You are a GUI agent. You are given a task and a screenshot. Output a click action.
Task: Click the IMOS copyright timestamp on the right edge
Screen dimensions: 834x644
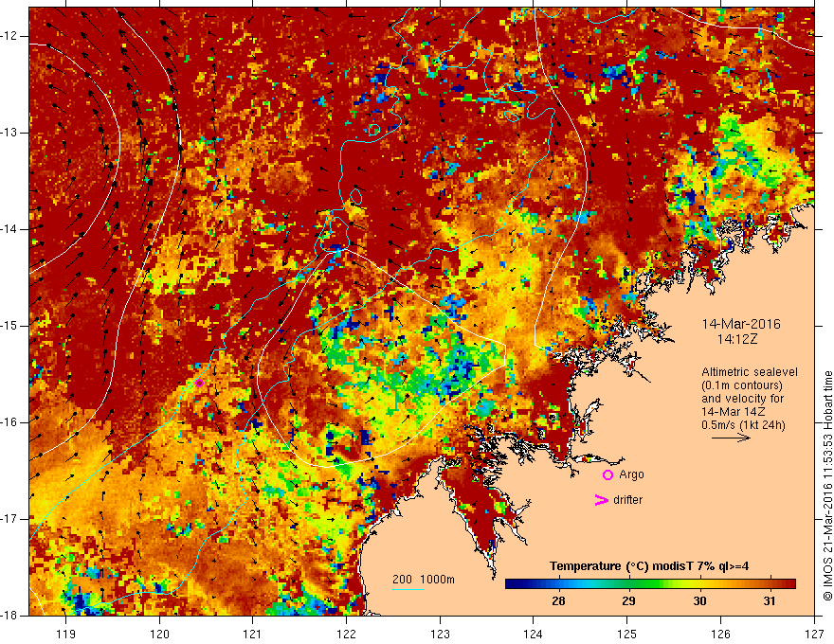tap(827, 486)
